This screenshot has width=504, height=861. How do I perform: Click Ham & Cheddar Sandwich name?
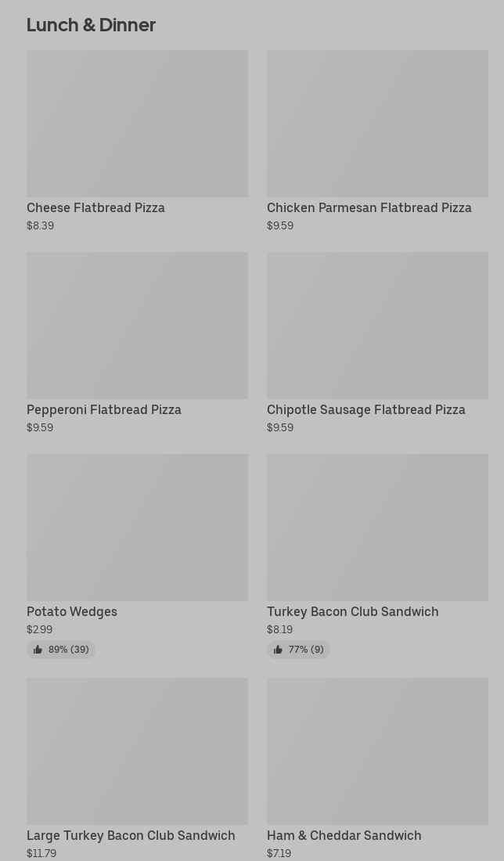tap(344, 836)
